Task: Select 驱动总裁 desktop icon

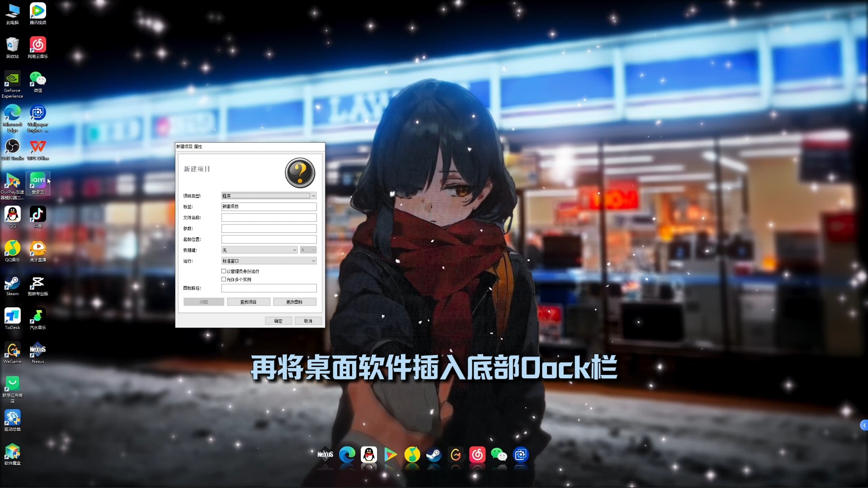Action: [x=13, y=421]
